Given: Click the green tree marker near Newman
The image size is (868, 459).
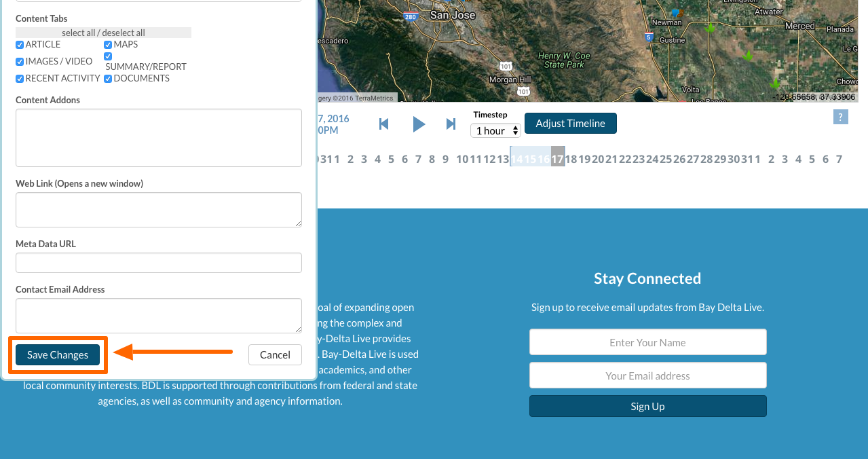Looking at the screenshot, I should [710, 29].
